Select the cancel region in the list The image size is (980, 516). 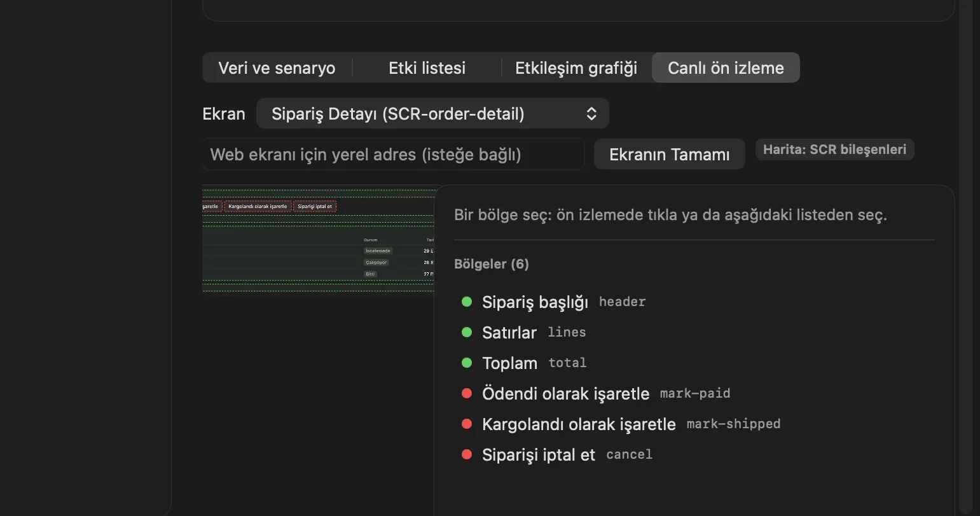coord(557,455)
